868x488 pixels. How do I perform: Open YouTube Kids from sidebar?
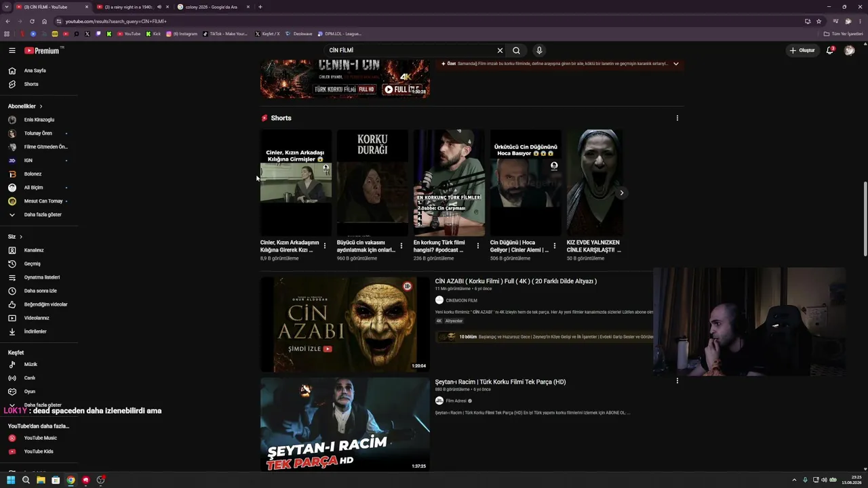[38, 451]
